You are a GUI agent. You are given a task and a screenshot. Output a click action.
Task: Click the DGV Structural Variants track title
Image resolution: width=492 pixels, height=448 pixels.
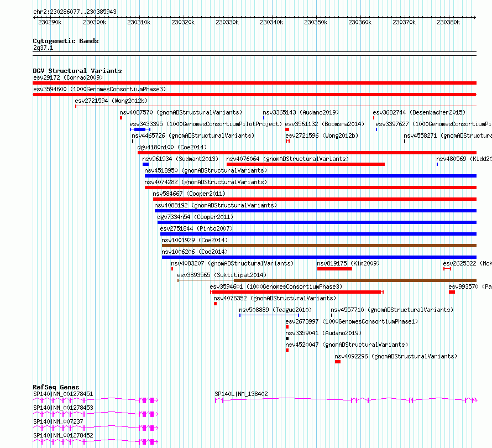click(77, 71)
